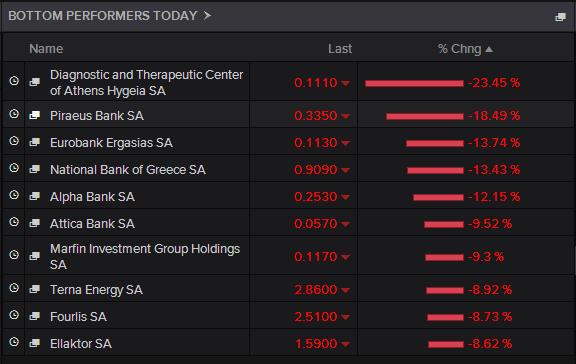Open Bottom Performers Today chevron arrow

tap(207, 15)
